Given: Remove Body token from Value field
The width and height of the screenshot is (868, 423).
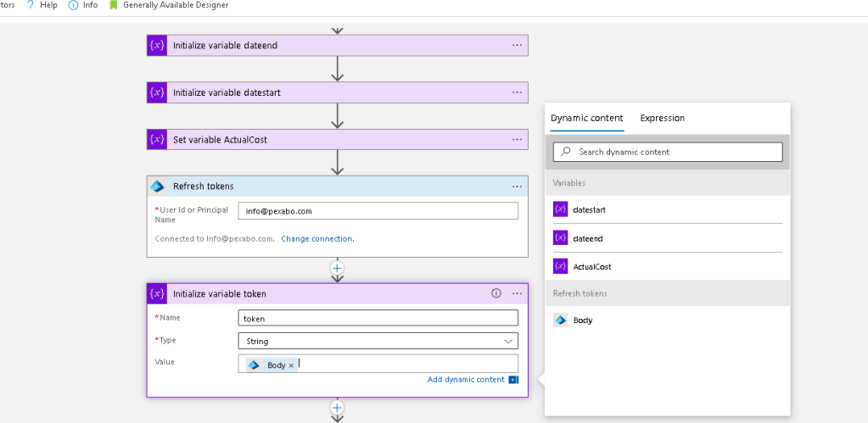Looking at the screenshot, I should pos(291,365).
